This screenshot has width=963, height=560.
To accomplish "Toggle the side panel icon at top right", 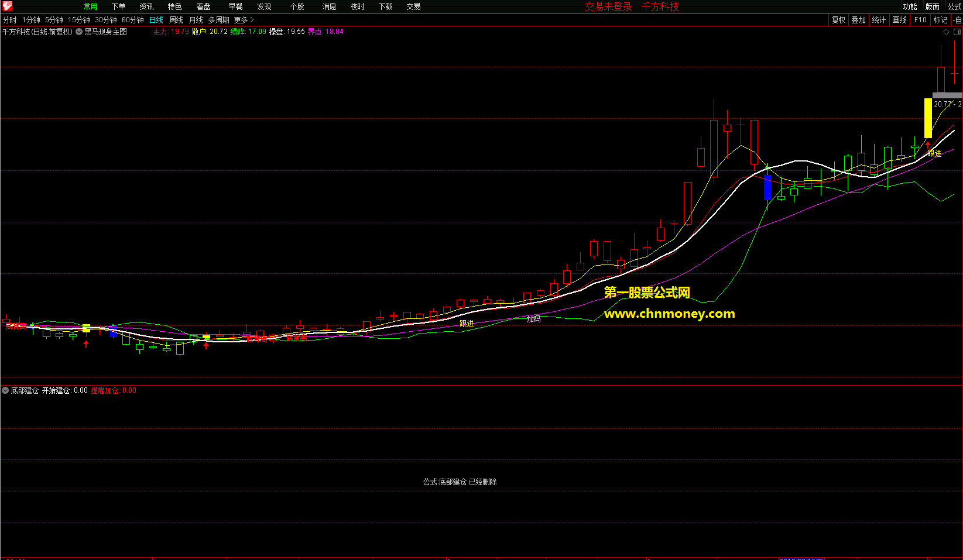I will pyautogui.click(x=957, y=32).
